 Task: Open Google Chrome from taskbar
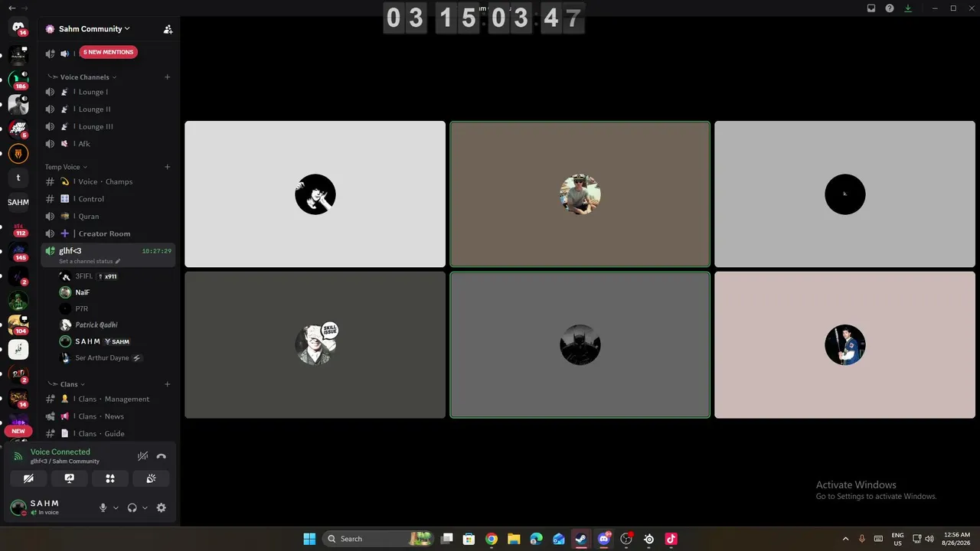(x=492, y=539)
